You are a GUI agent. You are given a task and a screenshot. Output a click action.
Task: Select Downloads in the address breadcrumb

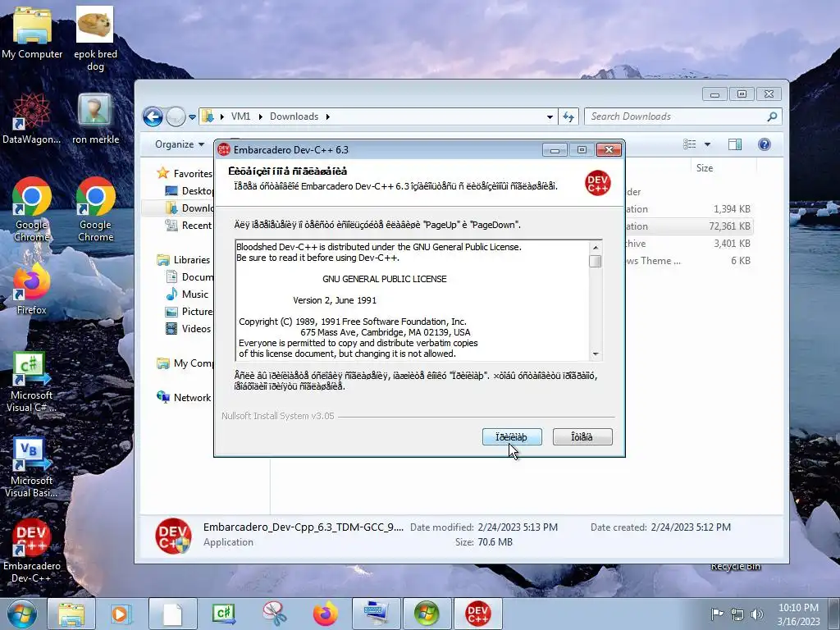point(294,116)
